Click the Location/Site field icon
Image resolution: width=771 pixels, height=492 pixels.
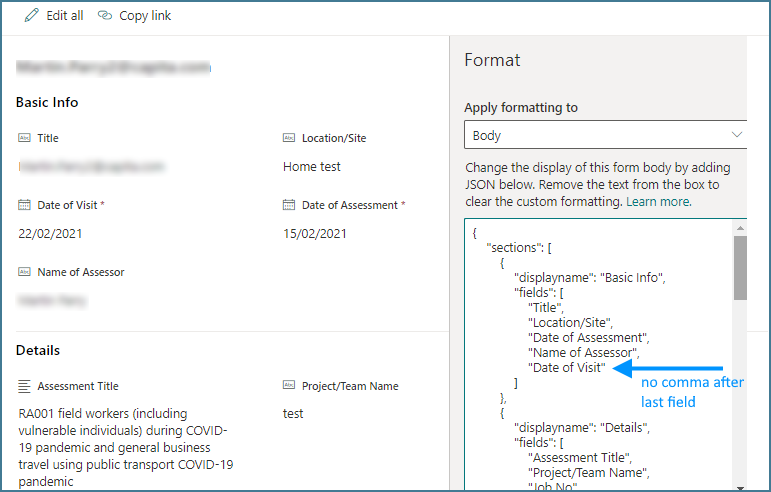[289, 138]
